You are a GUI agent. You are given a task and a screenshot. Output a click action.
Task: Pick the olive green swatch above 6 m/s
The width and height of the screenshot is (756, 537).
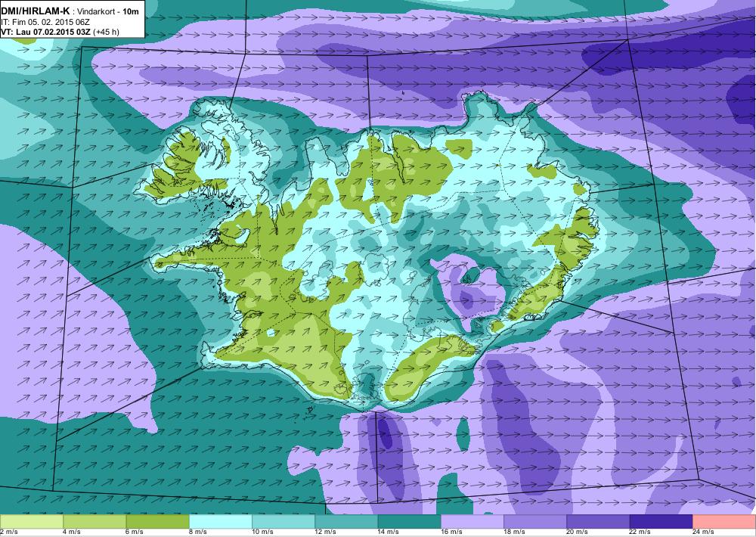coord(158,522)
